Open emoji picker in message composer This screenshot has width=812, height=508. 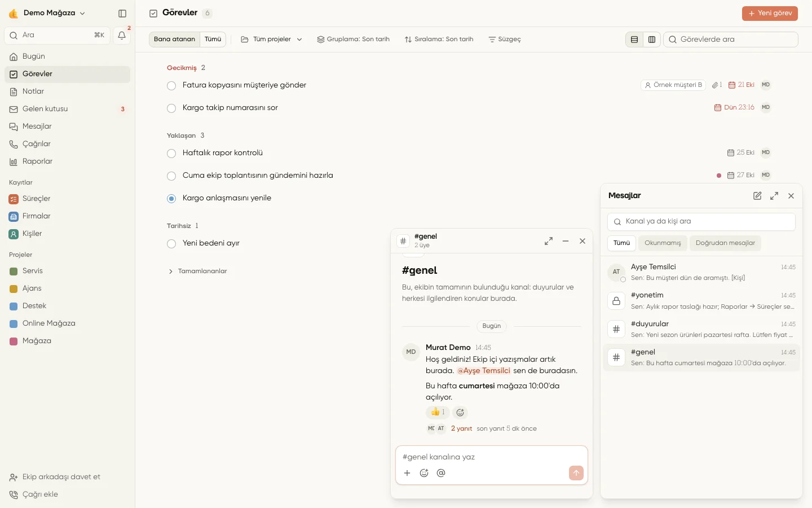(424, 473)
